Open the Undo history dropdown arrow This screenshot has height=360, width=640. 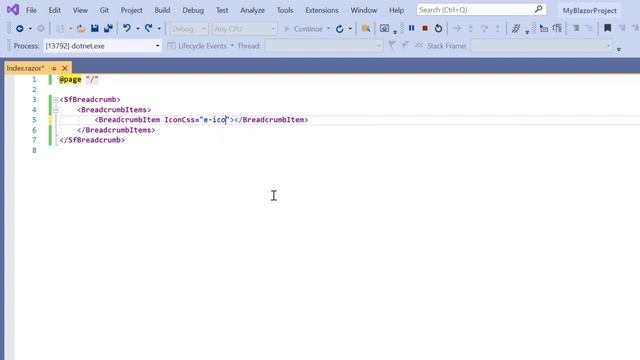(x=138, y=29)
